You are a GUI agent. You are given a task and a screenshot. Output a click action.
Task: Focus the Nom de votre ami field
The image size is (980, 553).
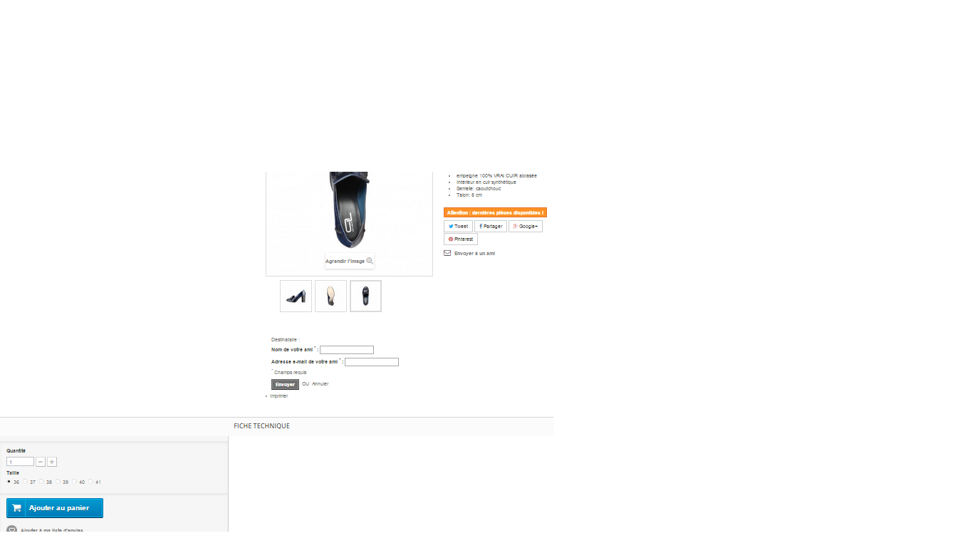point(347,350)
